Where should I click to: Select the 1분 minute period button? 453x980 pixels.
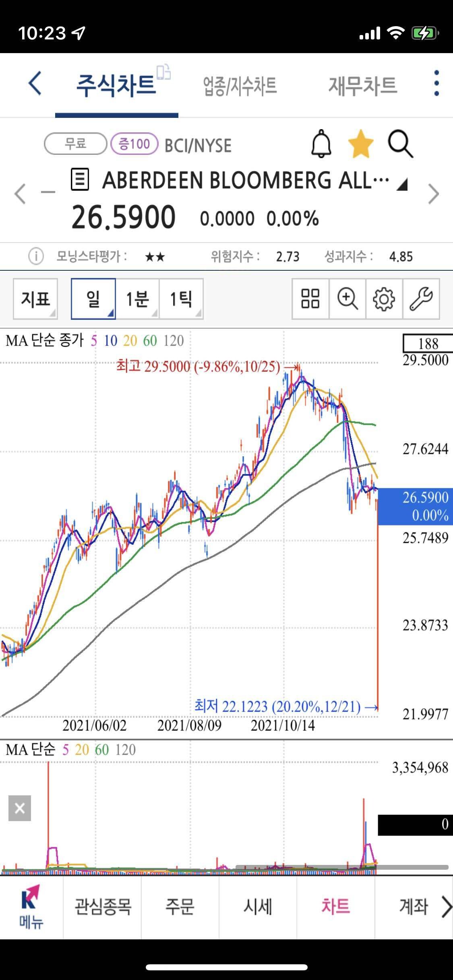[x=137, y=299]
